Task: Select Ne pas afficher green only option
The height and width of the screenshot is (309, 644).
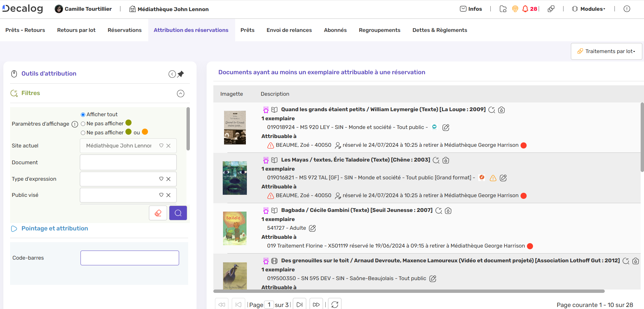Action: (x=83, y=124)
